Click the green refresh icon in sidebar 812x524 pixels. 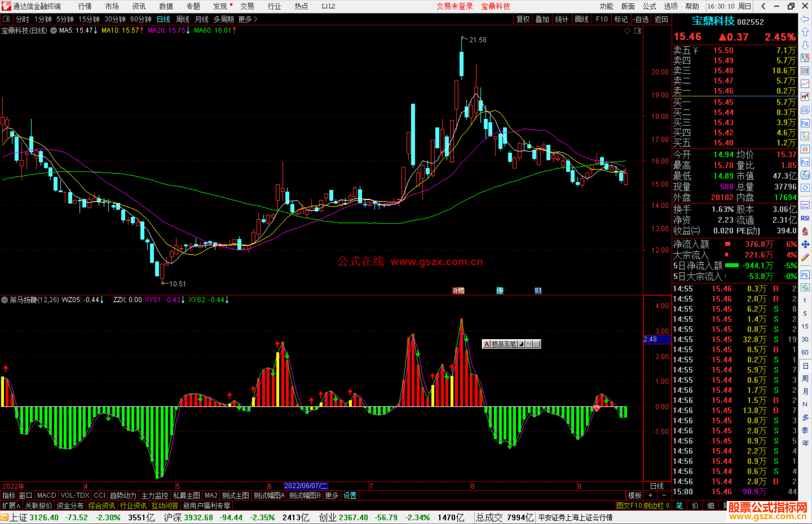point(805,288)
